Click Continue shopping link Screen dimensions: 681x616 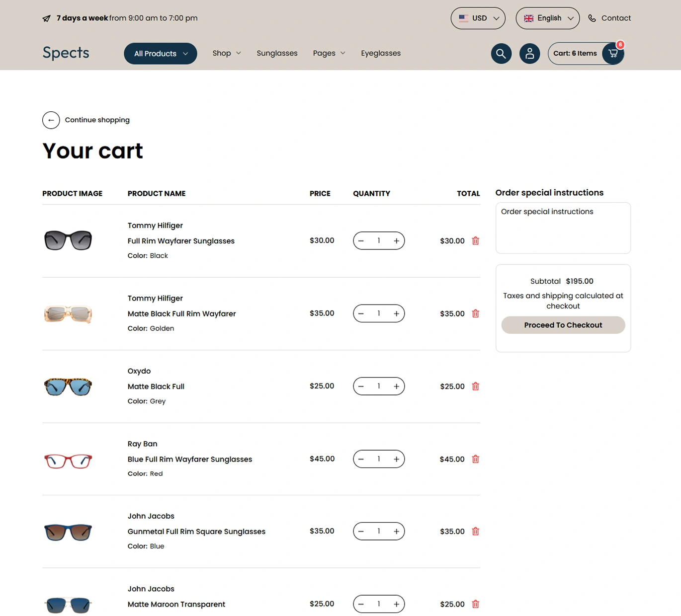97,120
